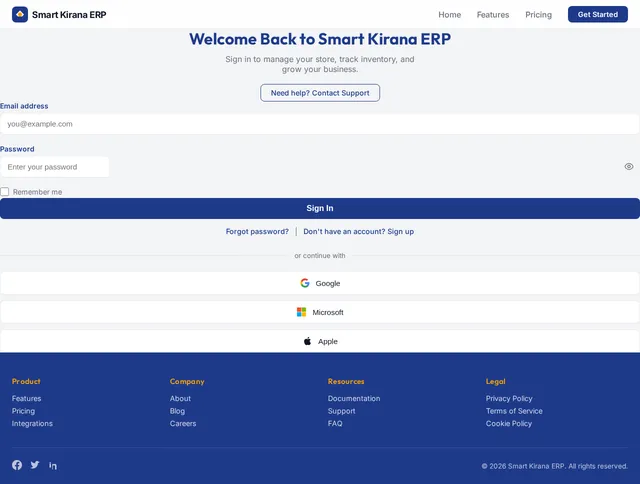Focus the Email address input field
640x484 pixels.
320,124
